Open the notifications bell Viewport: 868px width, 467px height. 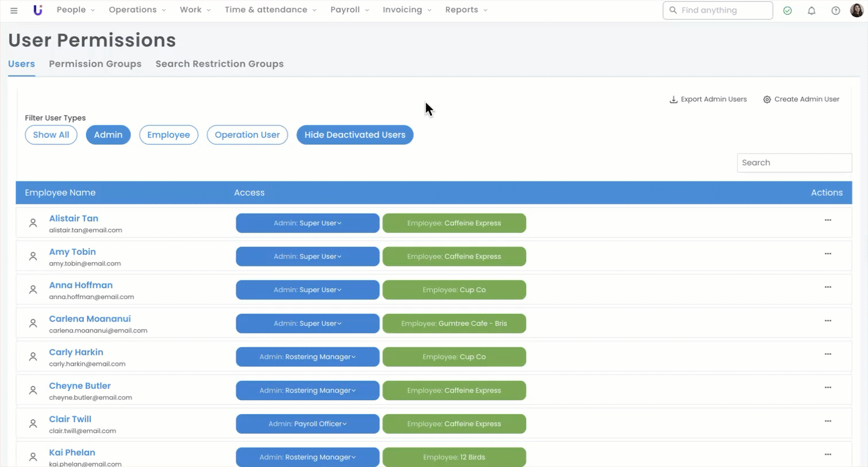click(811, 10)
